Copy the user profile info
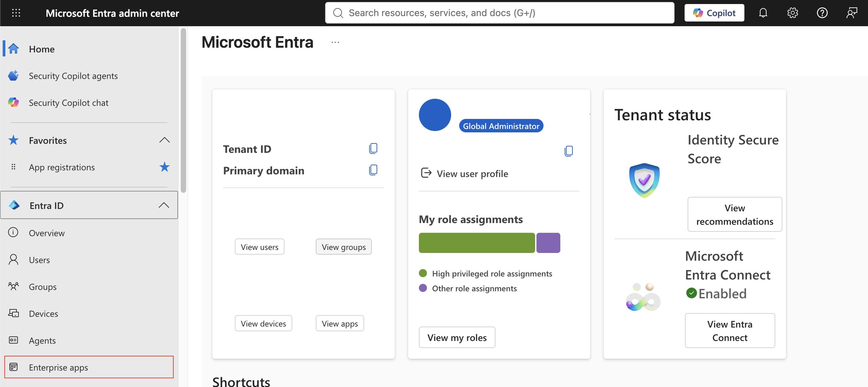868x387 pixels. pos(568,151)
